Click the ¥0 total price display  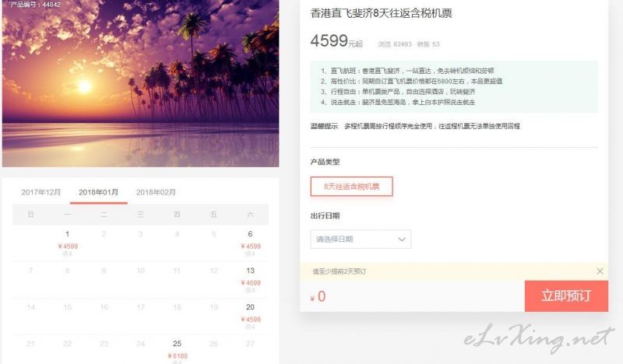click(318, 296)
